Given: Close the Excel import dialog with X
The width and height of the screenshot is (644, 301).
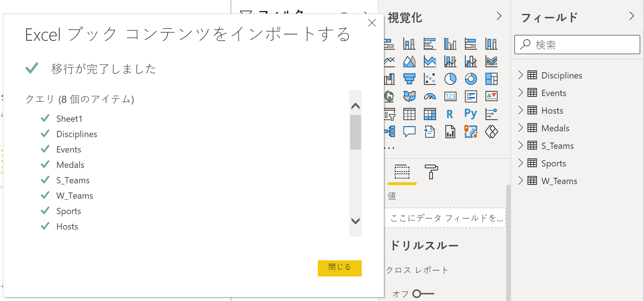Looking at the screenshot, I should 372,23.
